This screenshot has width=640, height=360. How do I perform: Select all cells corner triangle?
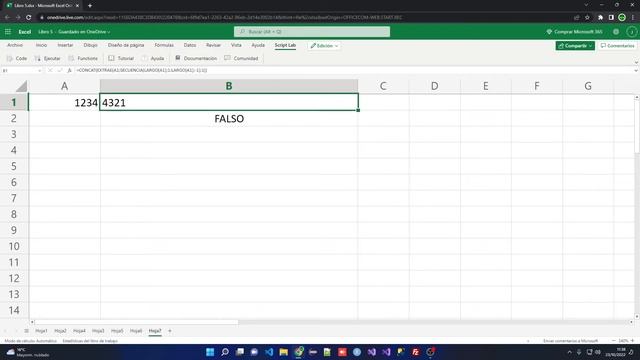click(21, 86)
